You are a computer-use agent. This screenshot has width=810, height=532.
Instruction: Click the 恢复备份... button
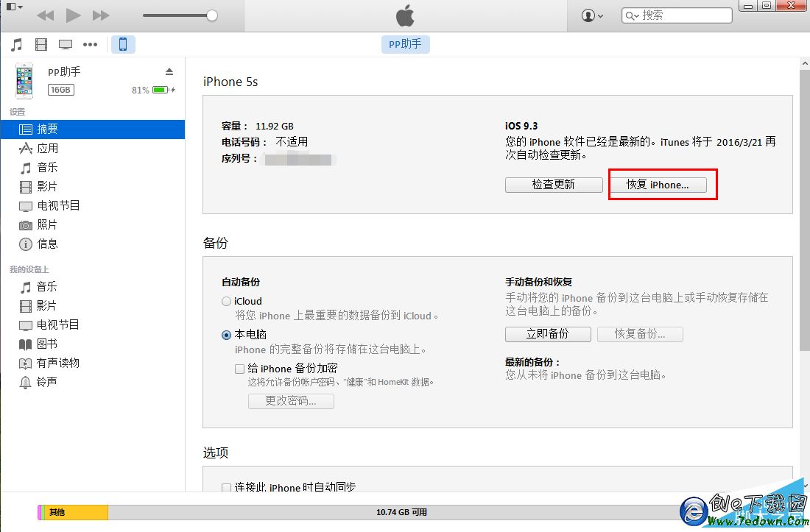coord(640,334)
